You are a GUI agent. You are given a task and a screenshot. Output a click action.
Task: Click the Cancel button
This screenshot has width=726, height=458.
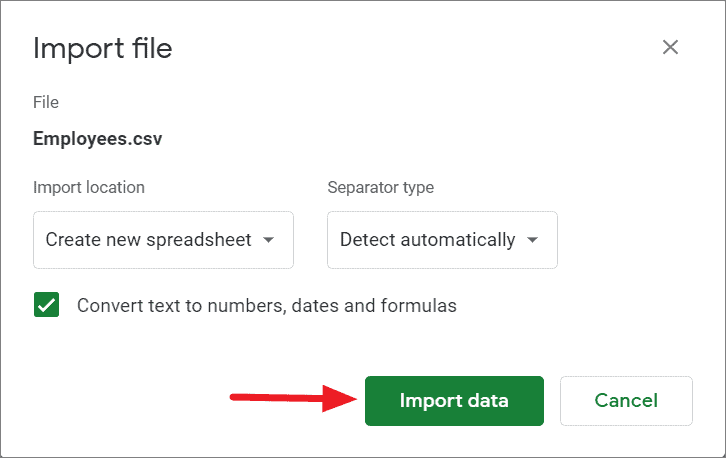pyautogui.click(x=626, y=401)
